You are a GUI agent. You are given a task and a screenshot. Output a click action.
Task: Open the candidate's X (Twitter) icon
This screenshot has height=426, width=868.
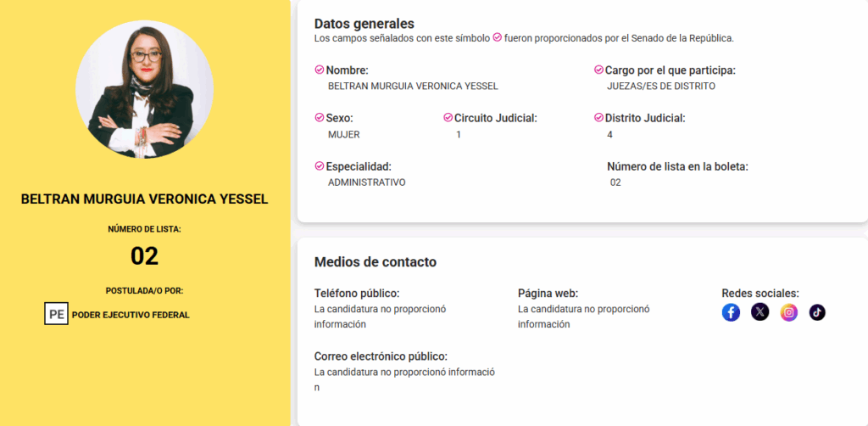[760, 312]
